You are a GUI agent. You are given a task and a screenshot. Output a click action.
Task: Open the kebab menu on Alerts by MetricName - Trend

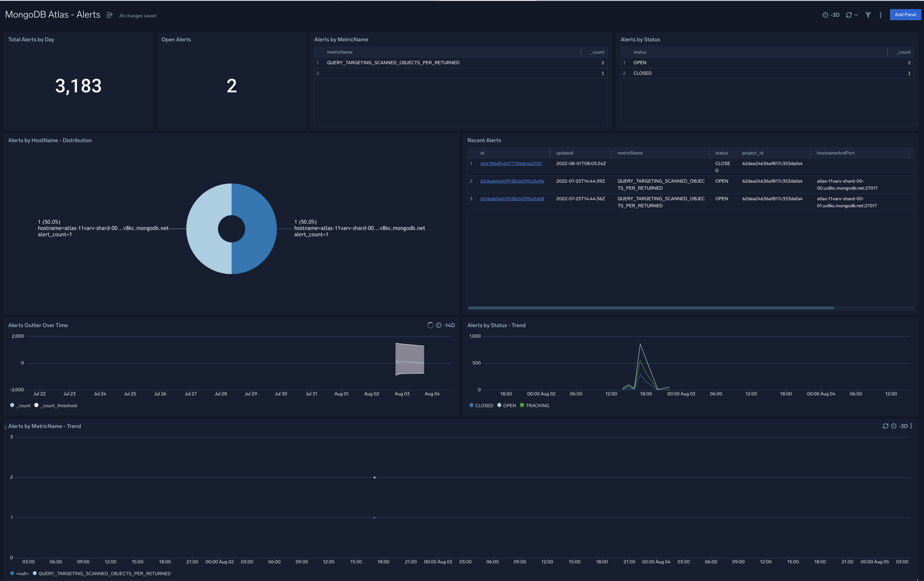click(911, 426)
